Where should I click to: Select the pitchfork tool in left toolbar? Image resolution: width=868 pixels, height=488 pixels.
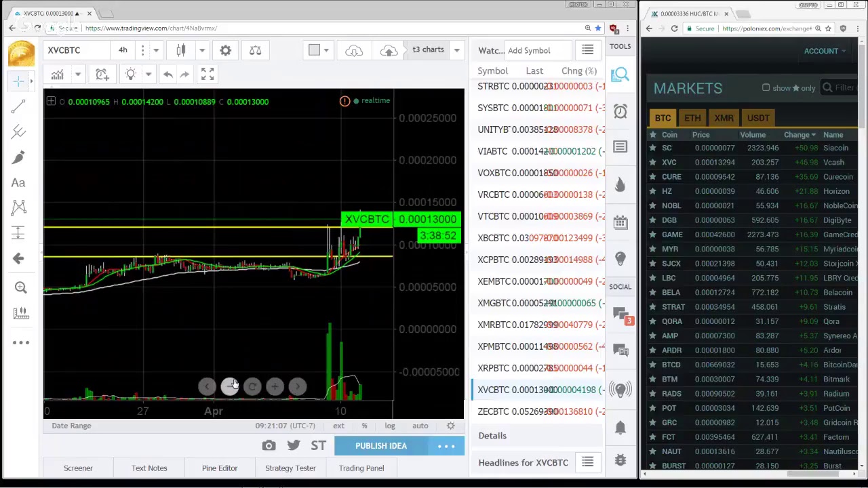18,131
